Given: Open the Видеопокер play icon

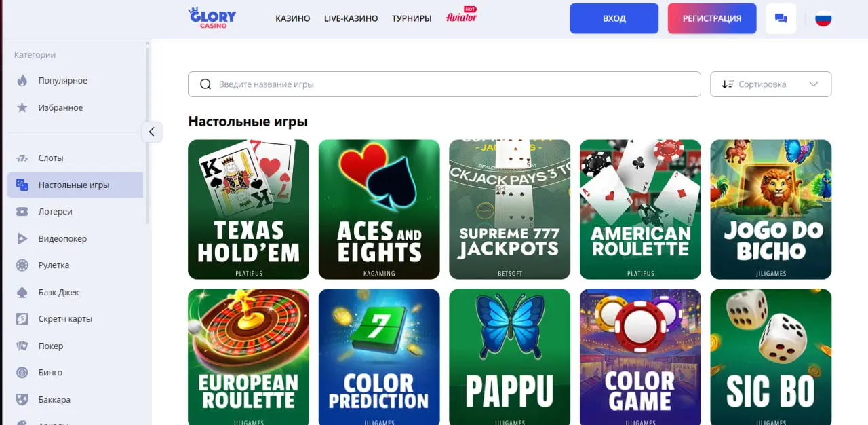Looking at the screenshot, I should pos(22,238).
